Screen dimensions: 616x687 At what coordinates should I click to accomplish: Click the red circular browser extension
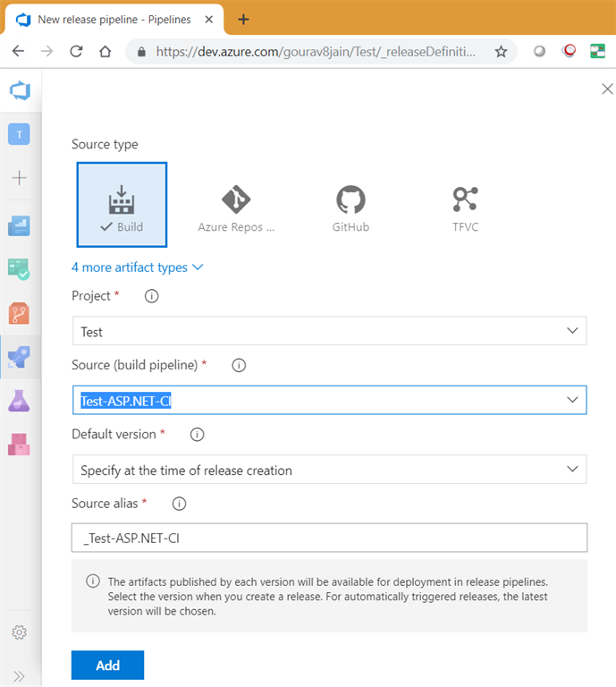(569, 51)
